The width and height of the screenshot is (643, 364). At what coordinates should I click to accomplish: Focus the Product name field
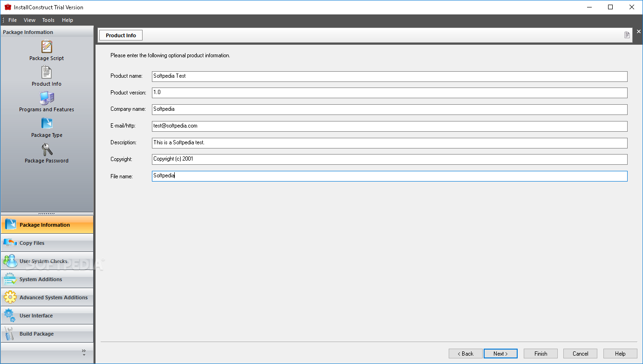pos(390,76)
